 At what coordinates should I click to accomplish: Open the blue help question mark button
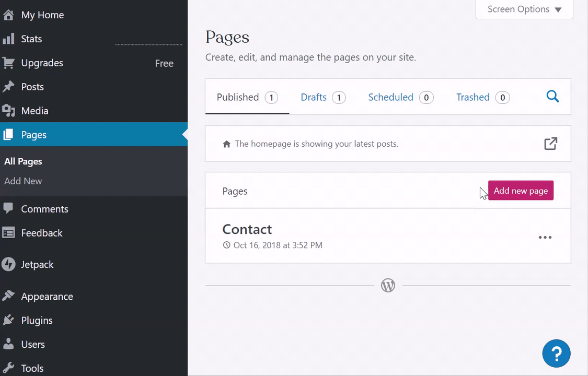click(556, 353)
